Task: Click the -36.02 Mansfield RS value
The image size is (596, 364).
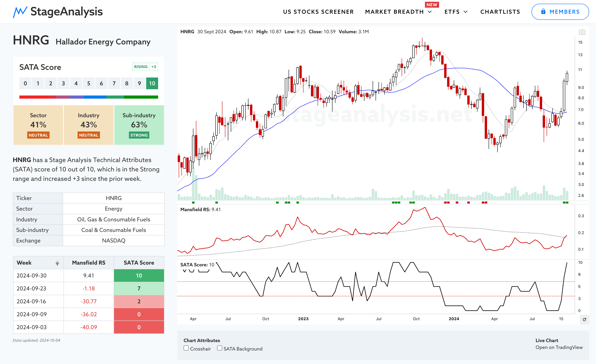Action: pyautogui.click(x=89, y=314)
